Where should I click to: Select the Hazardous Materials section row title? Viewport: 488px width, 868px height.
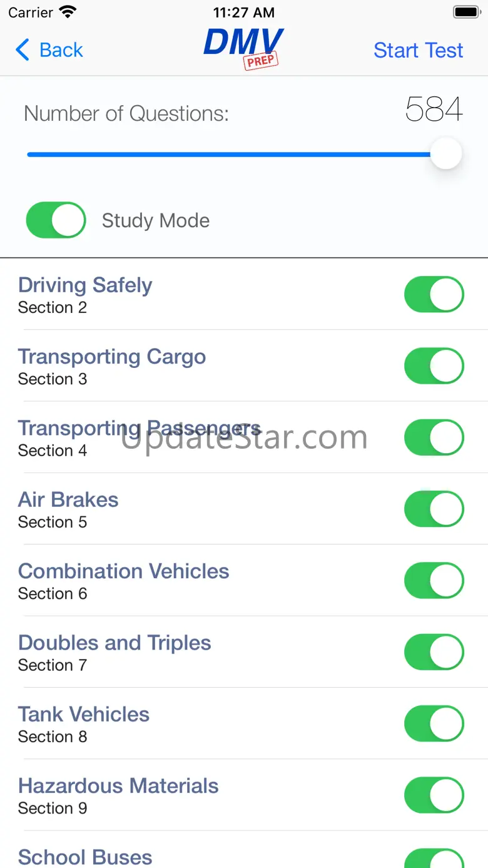point(118,786)
